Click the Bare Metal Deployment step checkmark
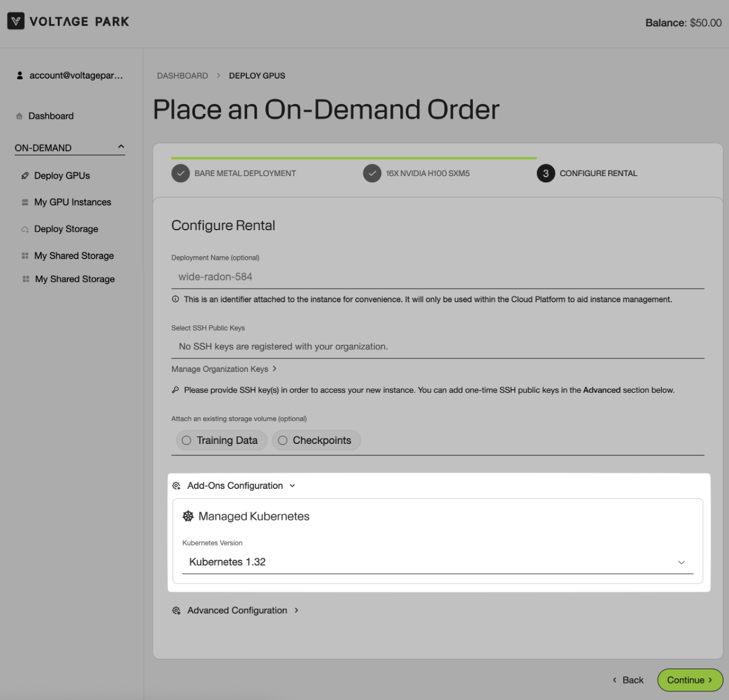This screenshot has width=729, height=700. tap(180, 174)
